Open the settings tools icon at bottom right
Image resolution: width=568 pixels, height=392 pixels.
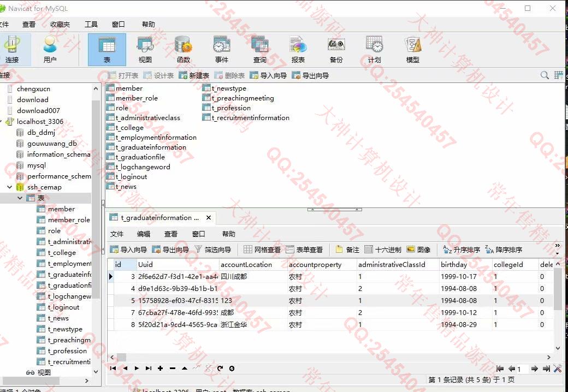[x=558, y=369]
